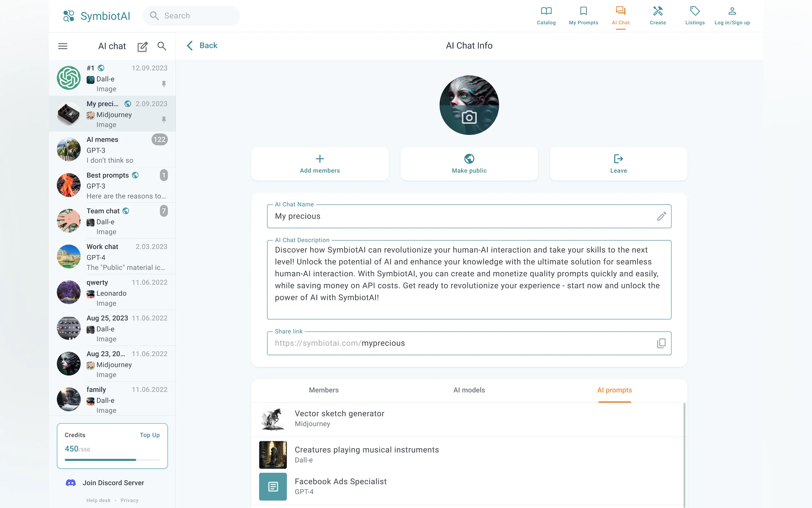812x508 pixels.
Task: Select Facebook Ads Specialist prompt
Action: (x=467, y=487)
